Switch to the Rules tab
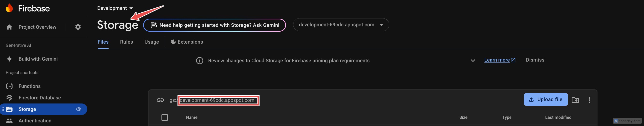The height and width of the screenshot is (126, 644). 126,42
